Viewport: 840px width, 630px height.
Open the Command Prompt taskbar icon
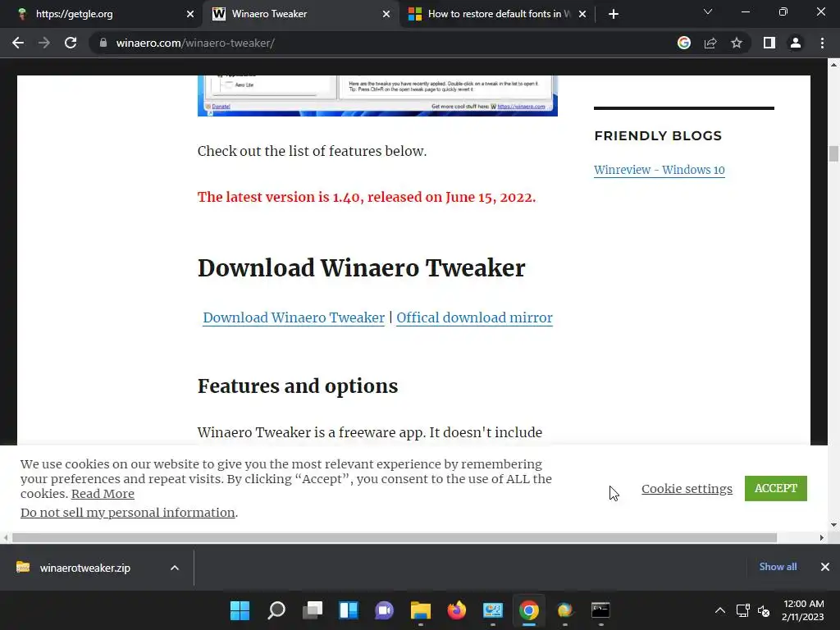600,610
